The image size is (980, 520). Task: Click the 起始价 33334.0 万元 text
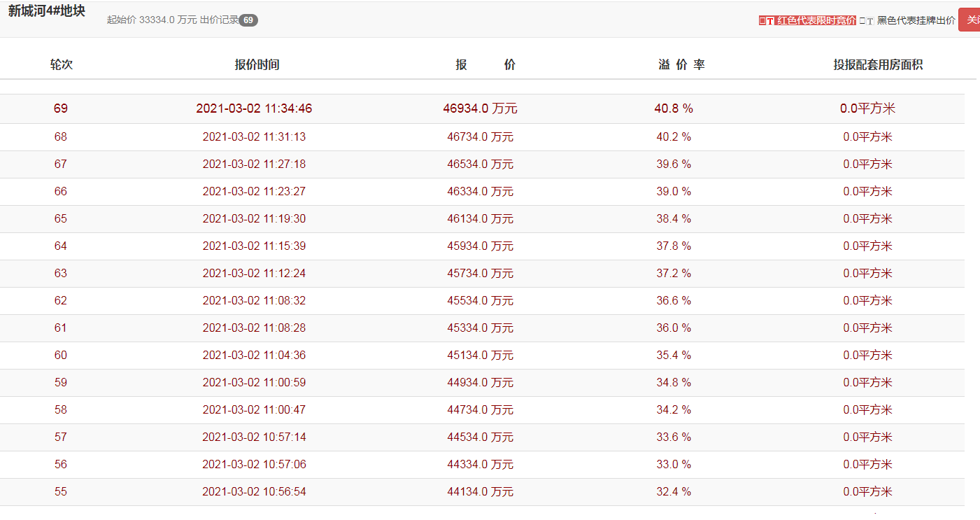(x=152, y=20)
